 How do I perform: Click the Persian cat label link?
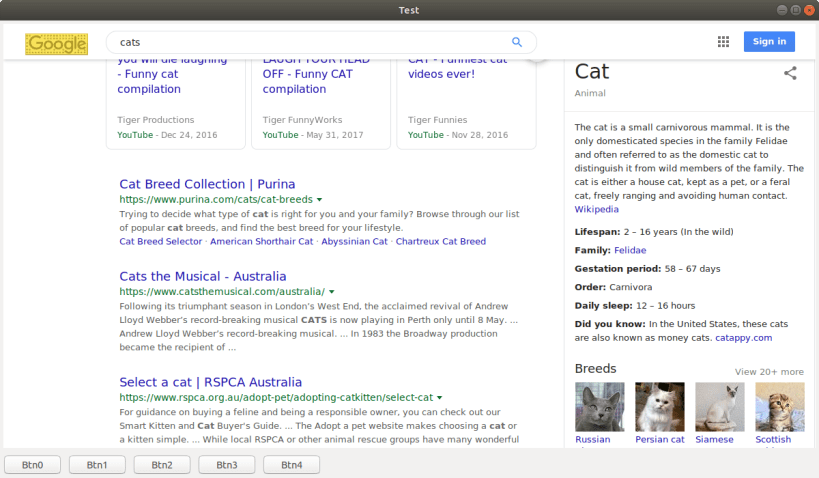click(x=660, y=439)
